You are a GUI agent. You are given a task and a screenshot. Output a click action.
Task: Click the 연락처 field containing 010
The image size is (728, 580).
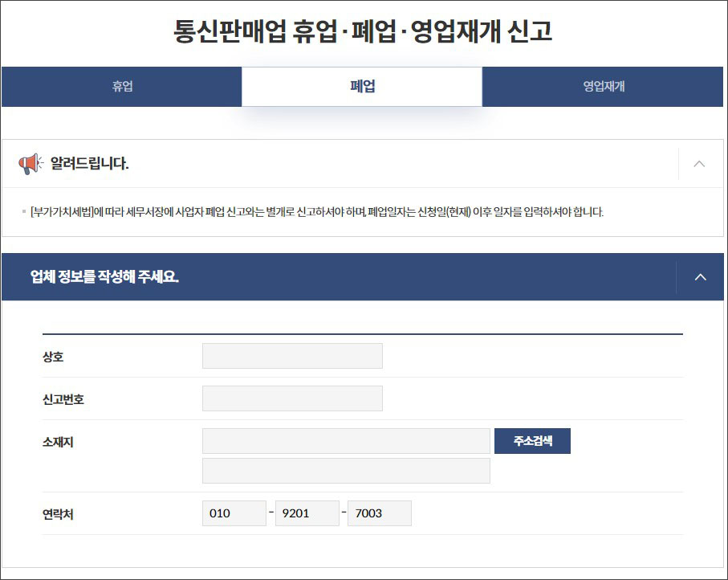click(234, 513)
